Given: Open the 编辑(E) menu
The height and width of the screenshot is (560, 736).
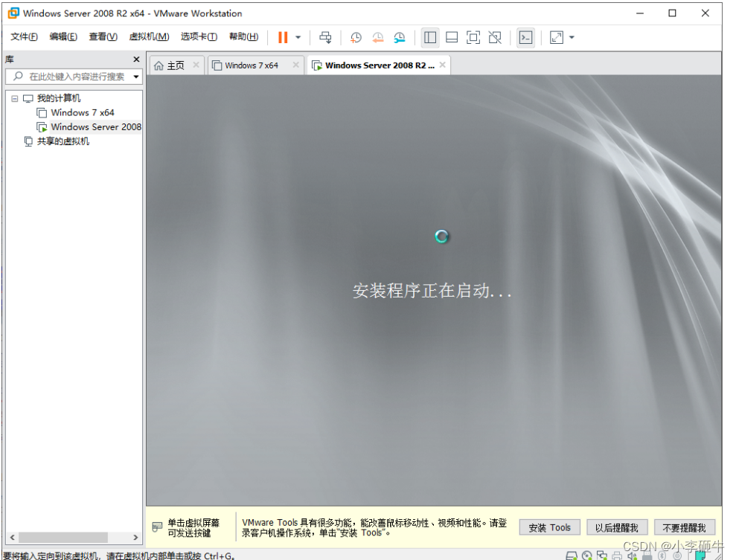Looking at the screenshot, I should (x=63, y=36).
